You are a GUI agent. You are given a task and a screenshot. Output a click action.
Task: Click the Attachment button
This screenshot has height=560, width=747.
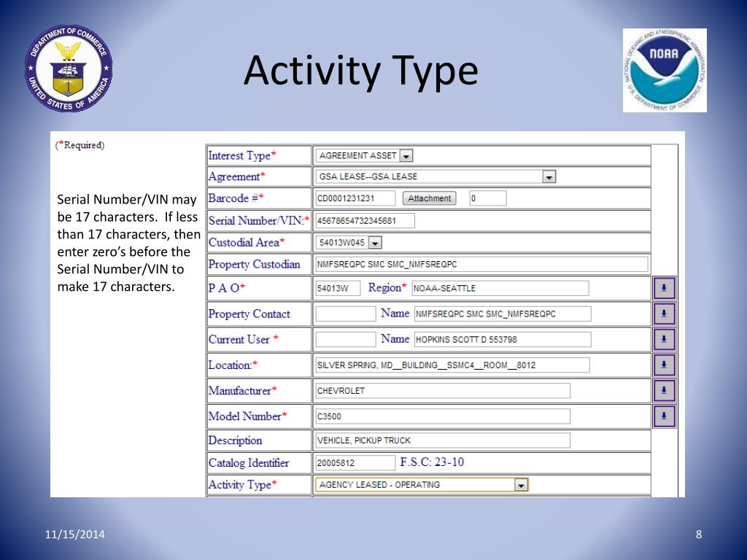(x=429, y=198)
